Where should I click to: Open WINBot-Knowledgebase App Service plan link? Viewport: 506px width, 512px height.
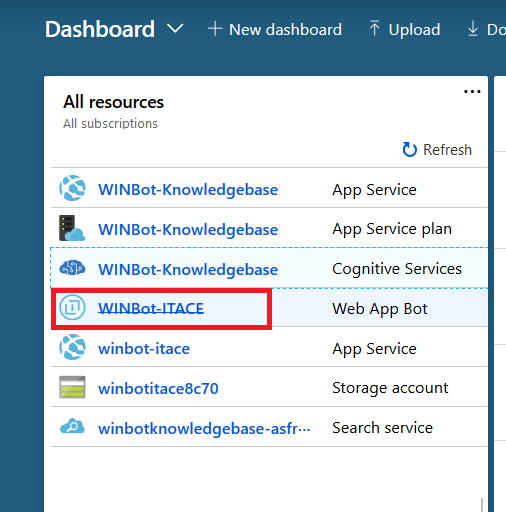(x=188, y=230)
